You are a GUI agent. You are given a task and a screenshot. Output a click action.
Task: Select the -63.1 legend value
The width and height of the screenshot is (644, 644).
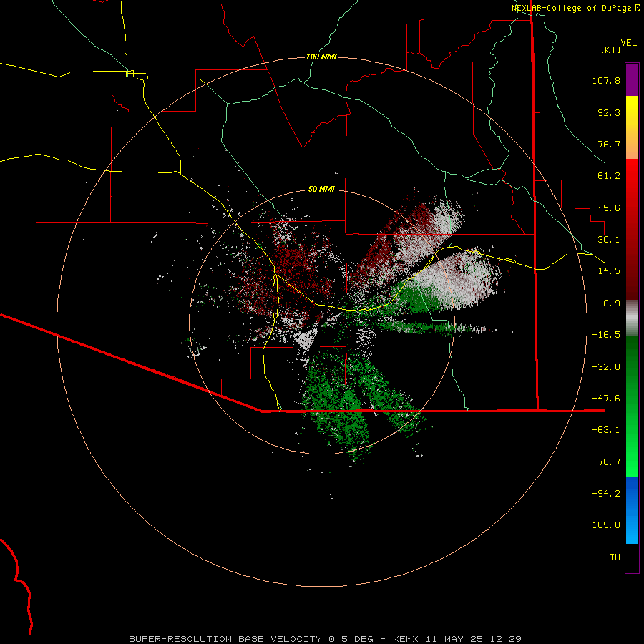click(606, 430)
